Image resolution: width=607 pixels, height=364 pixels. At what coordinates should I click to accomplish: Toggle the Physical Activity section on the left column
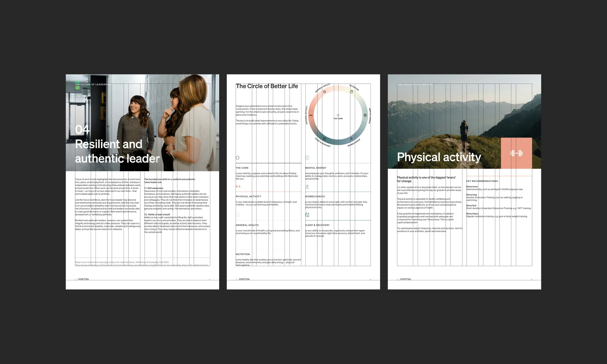pyautogui.click(x=248, y=196)
